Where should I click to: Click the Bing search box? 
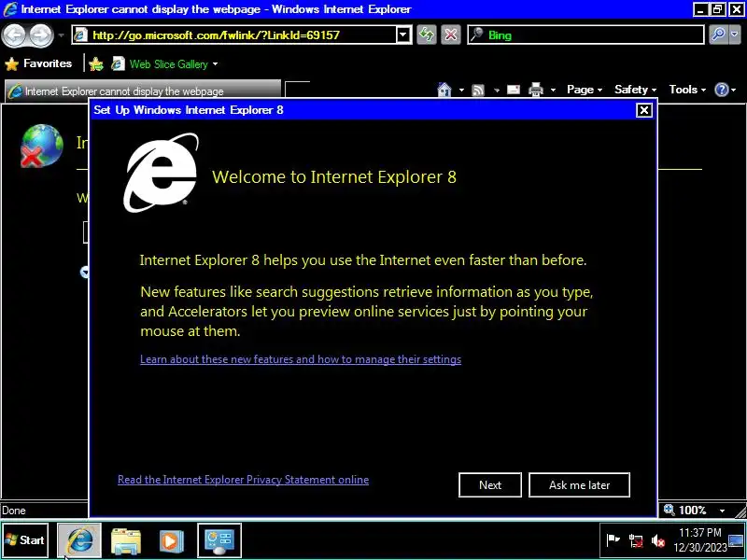coord(585,35)
